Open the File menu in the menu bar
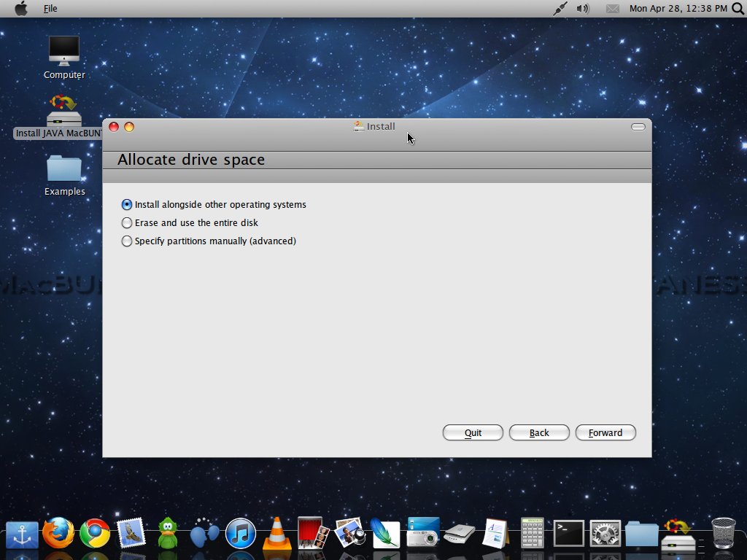 pyautogui.click(x=50, y=9)
